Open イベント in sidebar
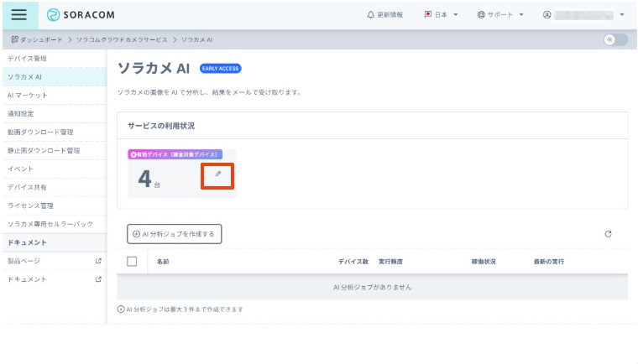Viewport: 638px width, 364px height. pos(55,169)
